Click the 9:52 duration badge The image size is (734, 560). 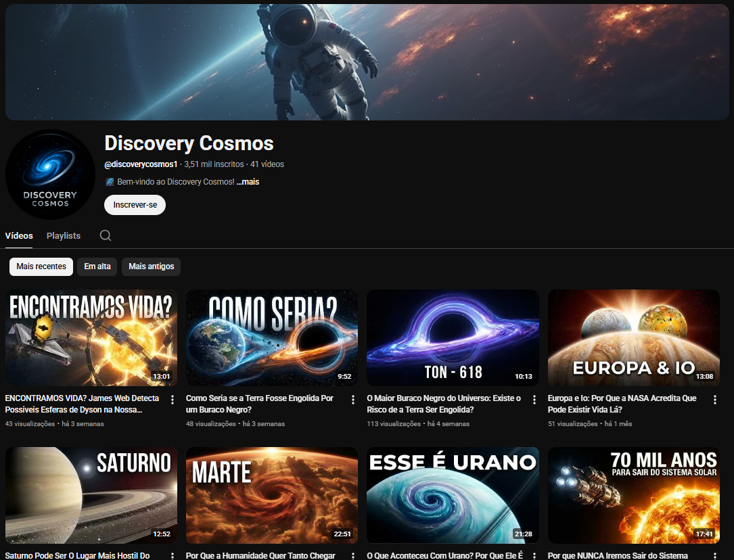click(344, 376)
